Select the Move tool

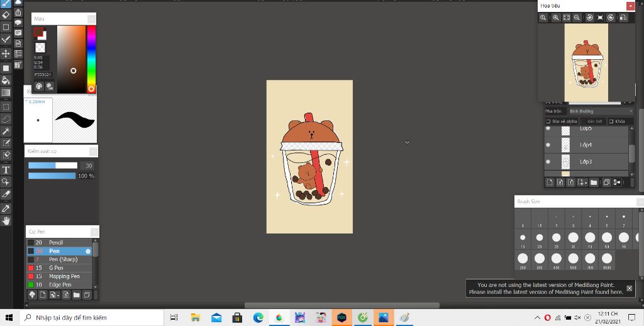(6, 53)
